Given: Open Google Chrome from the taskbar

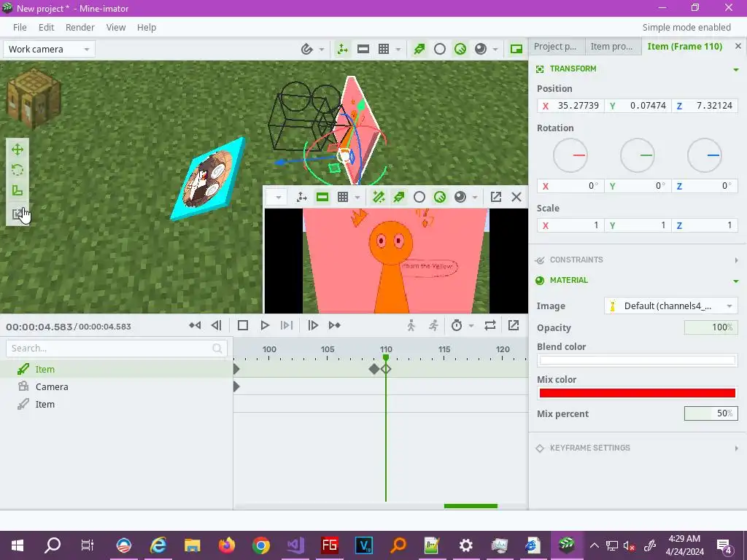Looking at the screenshot, I should pos(260,545).
